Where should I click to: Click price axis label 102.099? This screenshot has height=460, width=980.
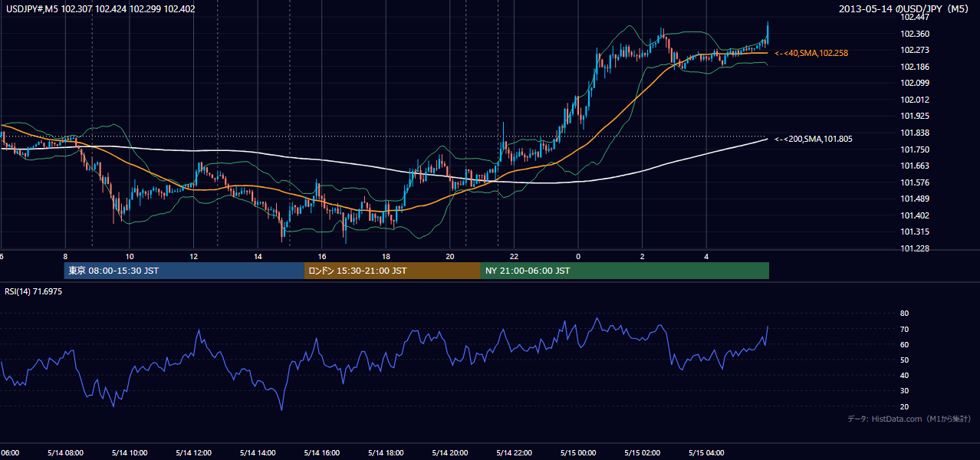click(x=915, y=83)
